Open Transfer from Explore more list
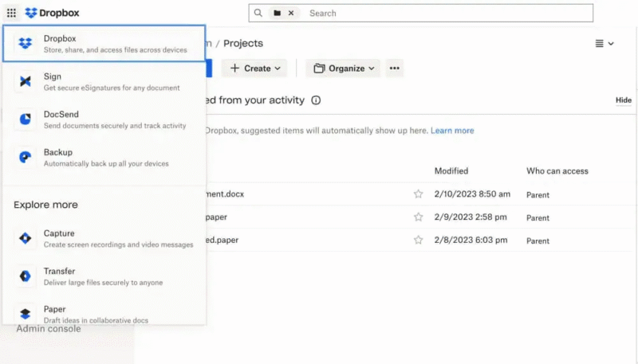The width and height of the screenshot is (638, 364). point(104,276)
